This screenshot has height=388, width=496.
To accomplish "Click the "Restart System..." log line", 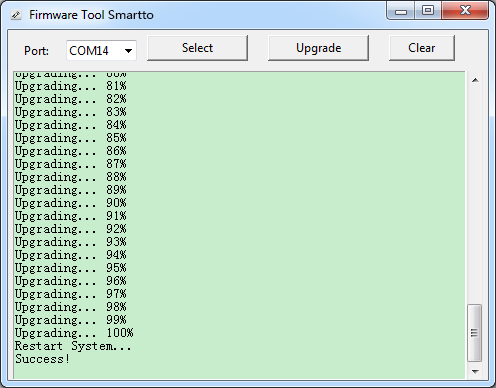I will click(x=73, y=346).
